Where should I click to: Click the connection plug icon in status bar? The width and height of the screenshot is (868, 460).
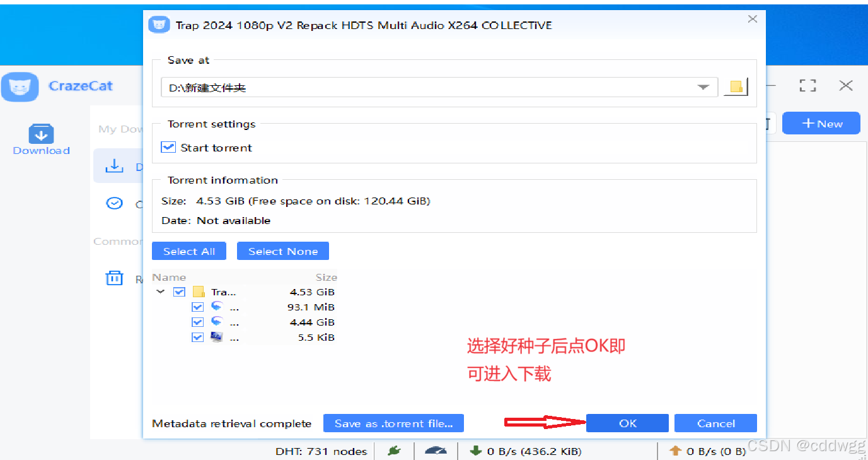coord(394,451)
